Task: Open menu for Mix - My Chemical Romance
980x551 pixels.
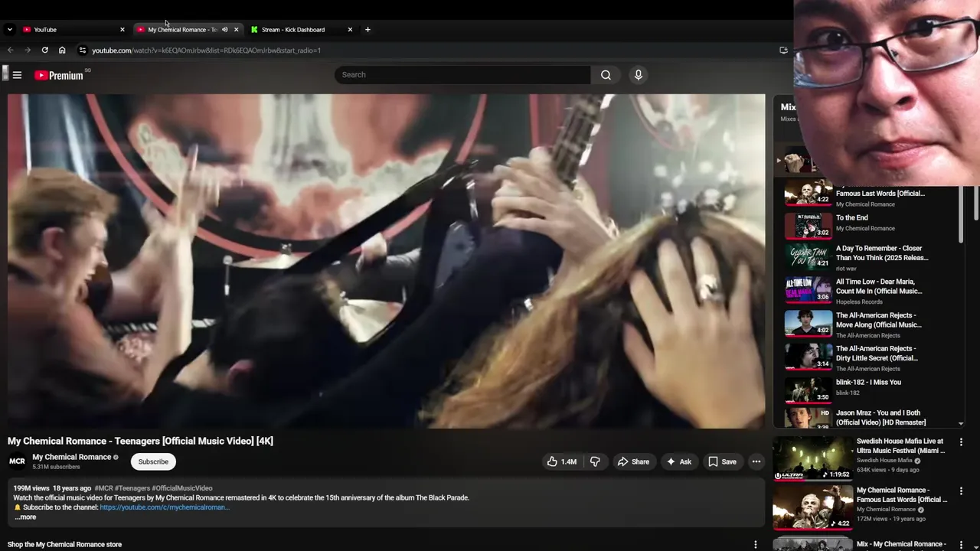Action: click(x=961, y=544)
